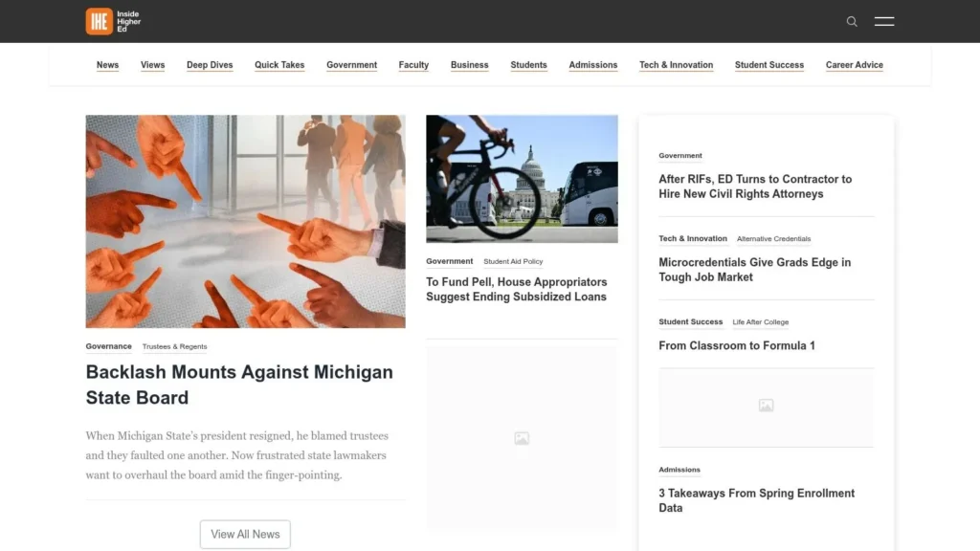
Task: Click image placeholder below Pell article
Action: [x=522, y=438]
